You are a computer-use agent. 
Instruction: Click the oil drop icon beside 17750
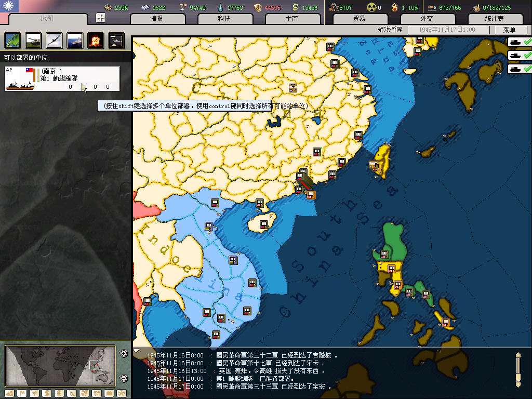(221, 7)
